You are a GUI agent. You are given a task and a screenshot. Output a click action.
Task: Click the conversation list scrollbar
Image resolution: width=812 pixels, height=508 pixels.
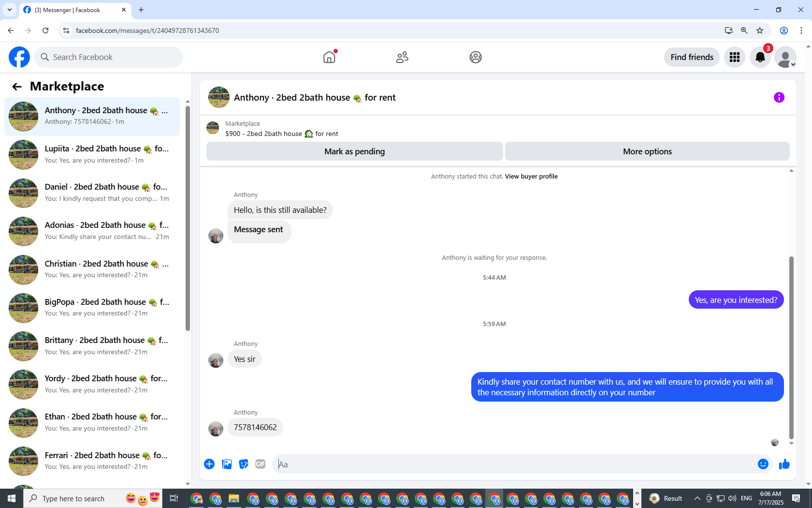[x=188, y=218]
